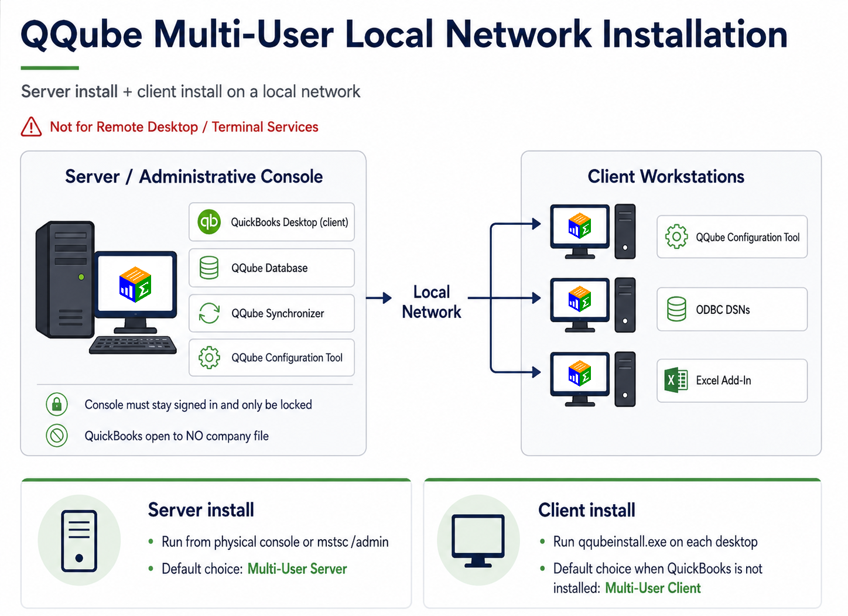Select the ODBC DSNs database icon
This screenshot has width=848, height=616.
[x=676, y=309]
